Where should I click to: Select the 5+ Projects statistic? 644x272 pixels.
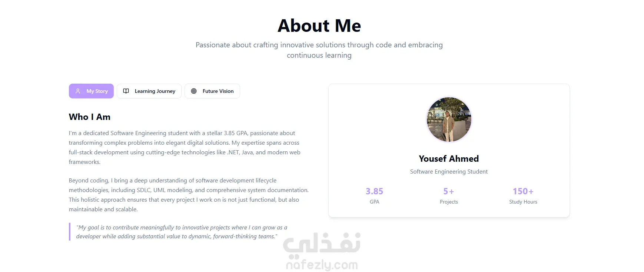point(449,191)
